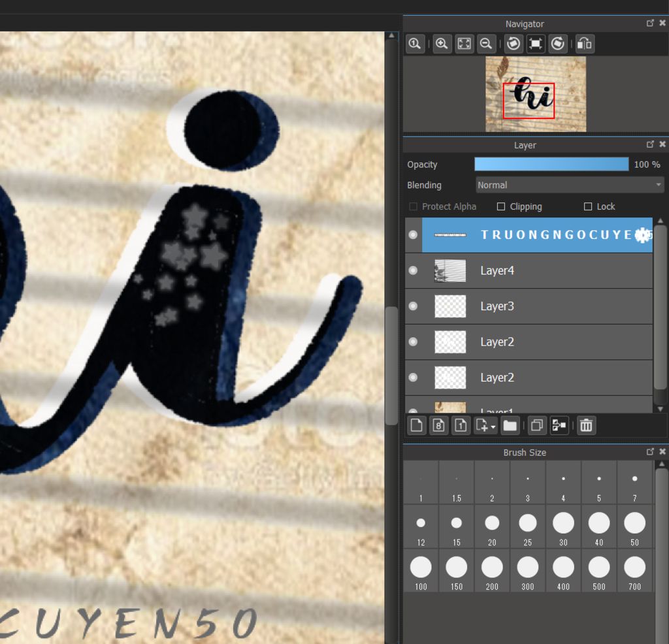Hide the TRUONGNGOCUYE text layer
The image size is (669, 644).
coord(413,234)
